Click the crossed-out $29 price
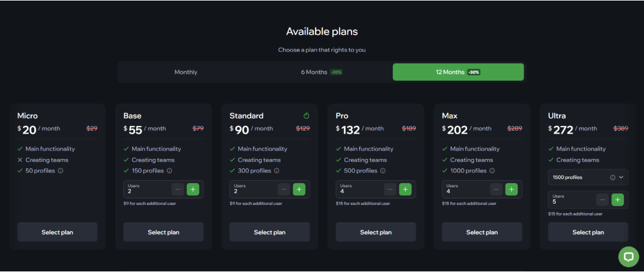The image size is (644, 272). [91, 128]
